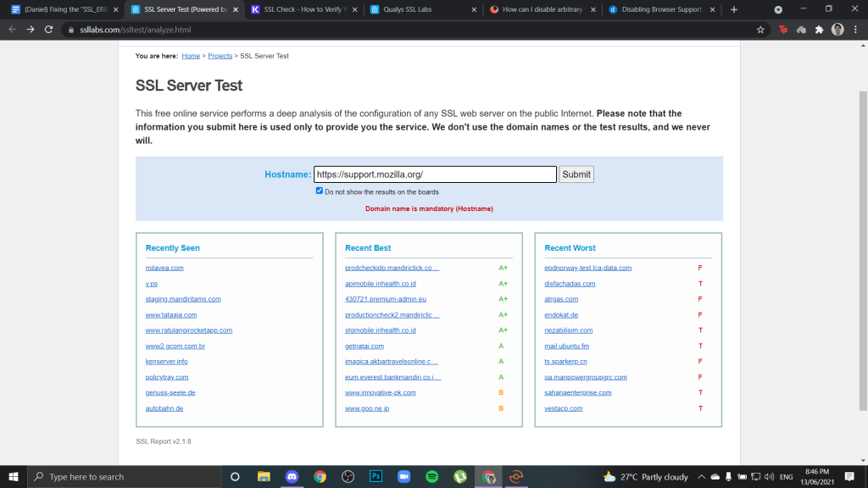
Task: Open the notification center icon
Action: tap(849, 476)
